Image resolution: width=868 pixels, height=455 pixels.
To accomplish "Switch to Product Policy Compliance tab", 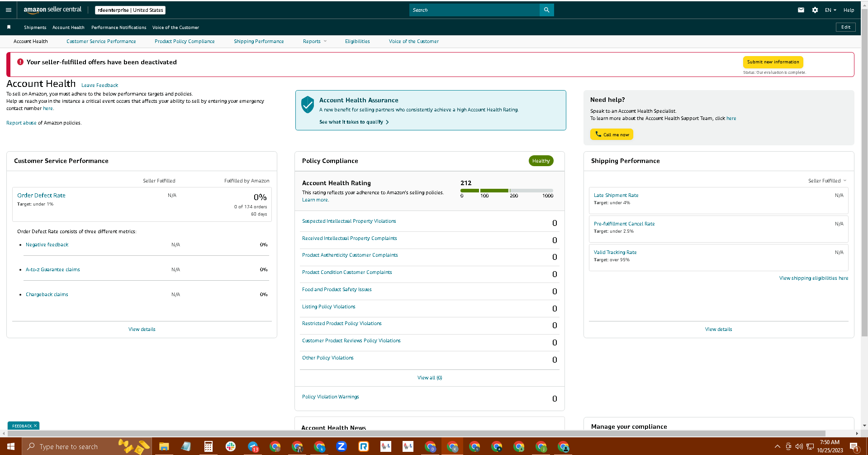I will pos(185,41).
